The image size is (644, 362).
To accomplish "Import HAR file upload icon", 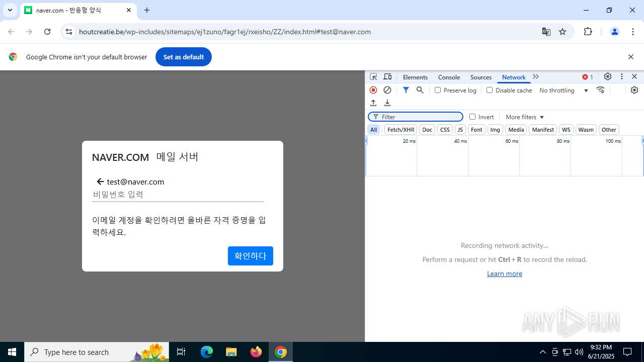I will point(373,103).
